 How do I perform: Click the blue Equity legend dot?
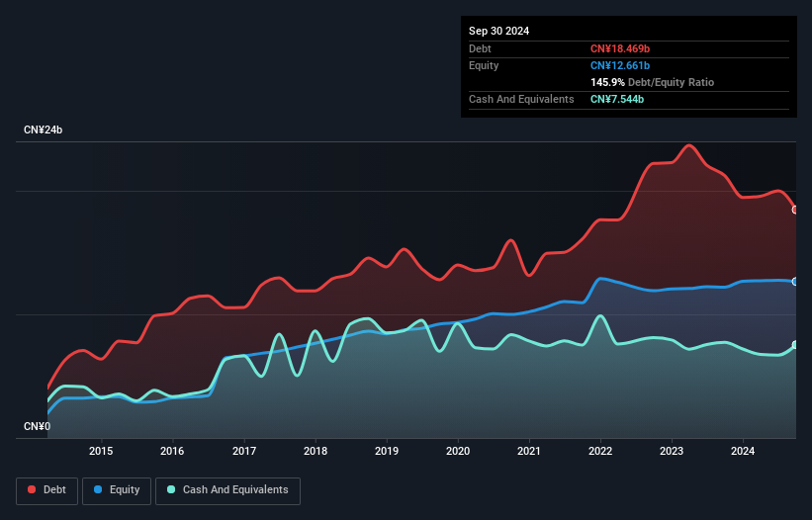98,489
